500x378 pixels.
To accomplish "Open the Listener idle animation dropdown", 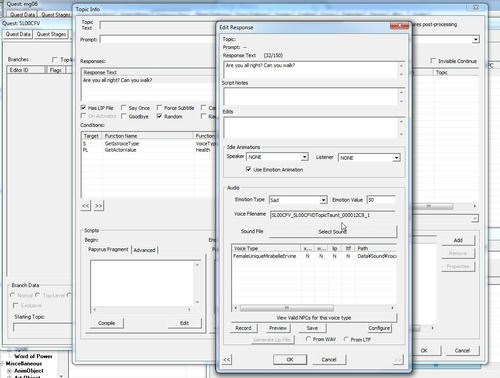I will [x=396, y=158].
